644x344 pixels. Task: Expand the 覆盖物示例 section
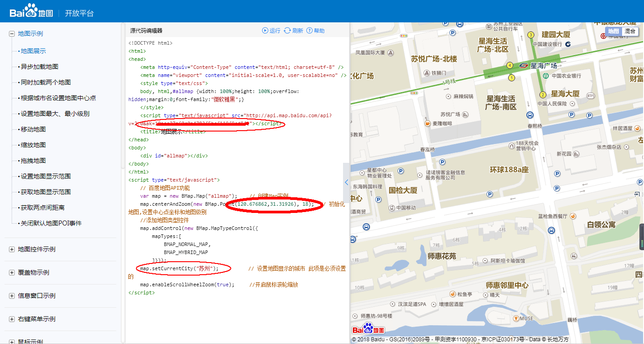tap(12, 272)
